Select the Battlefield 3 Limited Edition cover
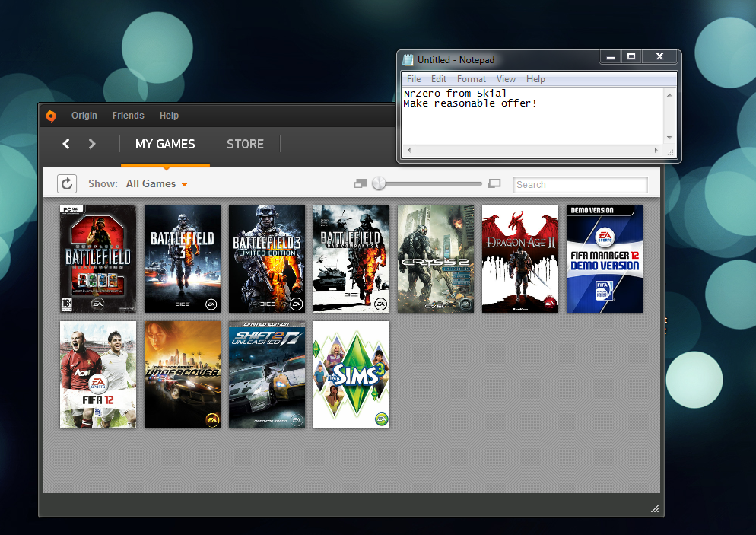Image resolution: width=756 pixels, height=535 pixels. 267,259
